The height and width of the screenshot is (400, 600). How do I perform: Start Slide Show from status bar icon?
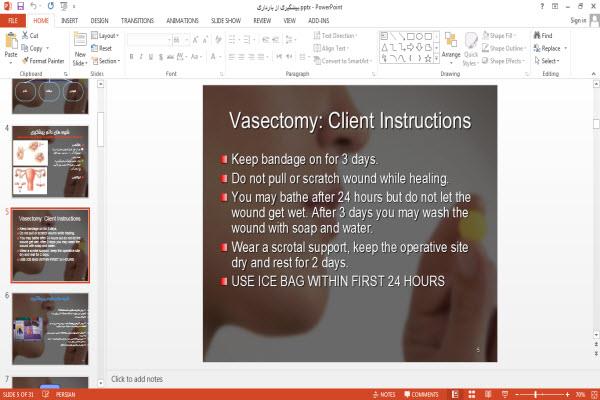(505, 394)
